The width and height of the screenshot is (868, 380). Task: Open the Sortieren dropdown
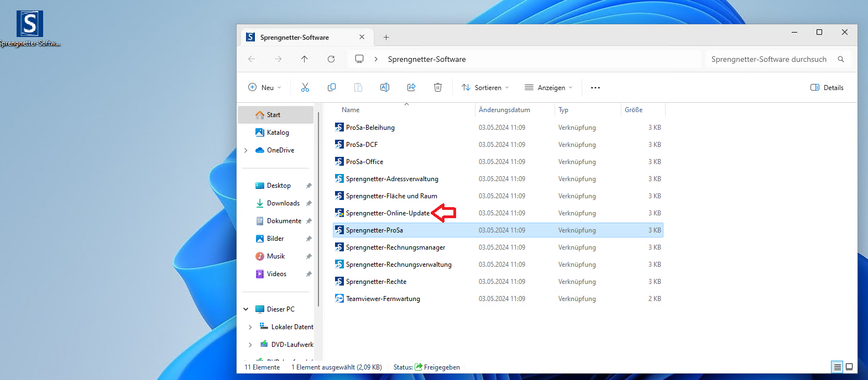[x=485, y=87]
